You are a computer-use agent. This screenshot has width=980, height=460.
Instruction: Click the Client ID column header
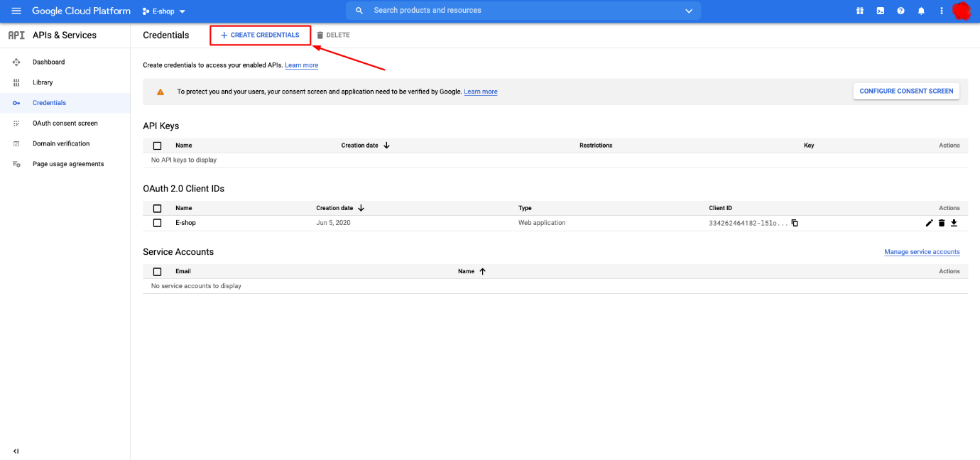point(720,209)
